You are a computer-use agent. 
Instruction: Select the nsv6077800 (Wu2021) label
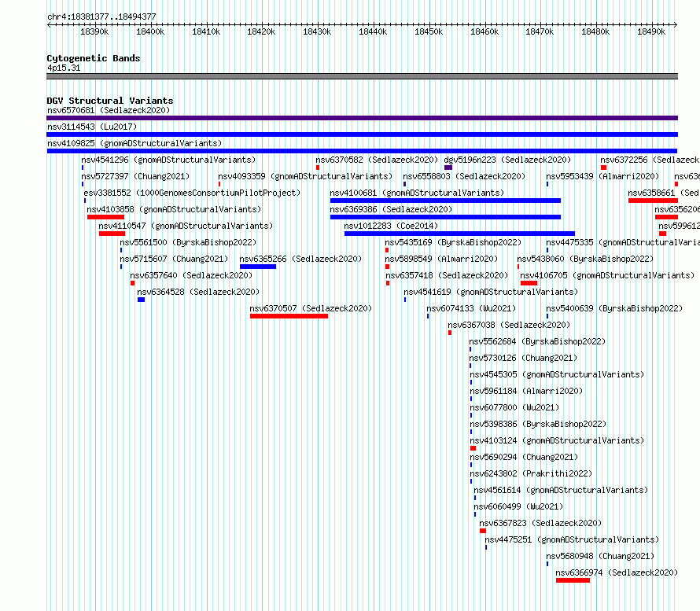point(514,407)
